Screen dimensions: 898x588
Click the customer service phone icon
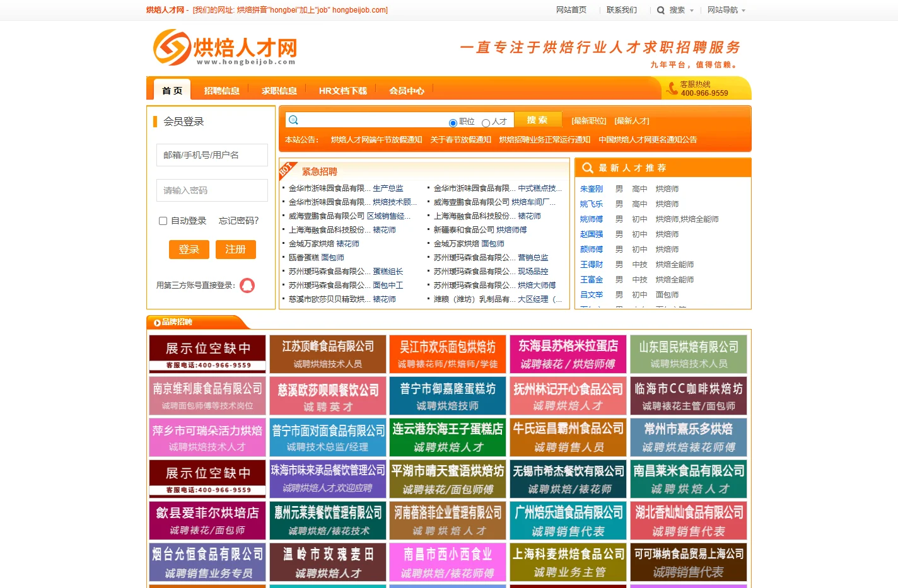[x=672, y=89]
